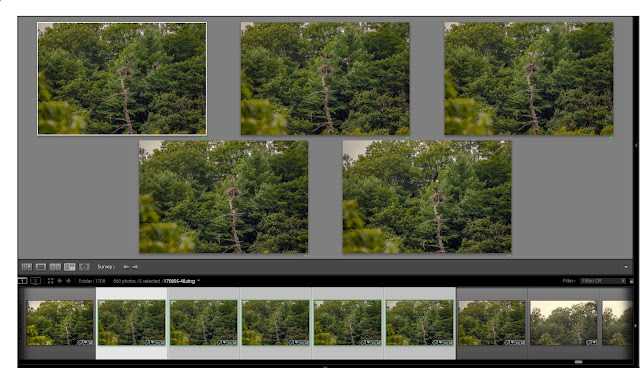Switch to Grid view in the toolbar

point(27,267)
